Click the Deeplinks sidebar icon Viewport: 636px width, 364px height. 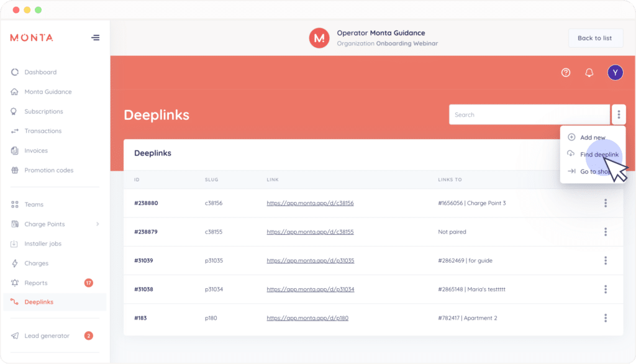(x=14, y=302)
